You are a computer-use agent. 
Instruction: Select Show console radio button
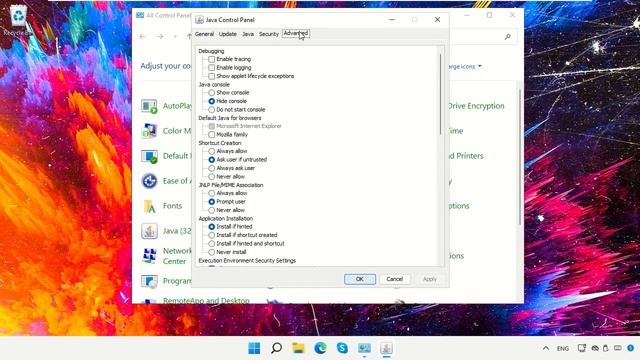211,93
